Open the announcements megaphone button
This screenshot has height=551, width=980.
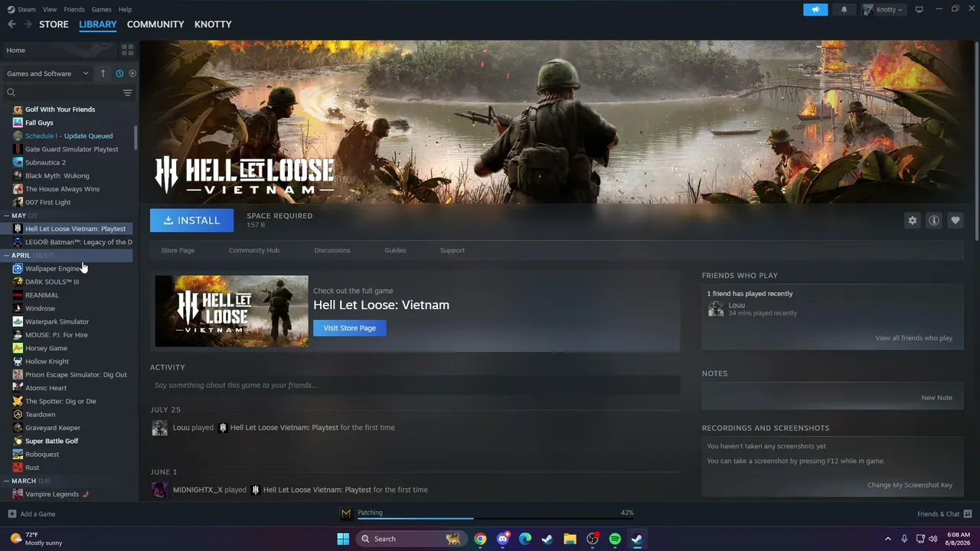(815, 9)
